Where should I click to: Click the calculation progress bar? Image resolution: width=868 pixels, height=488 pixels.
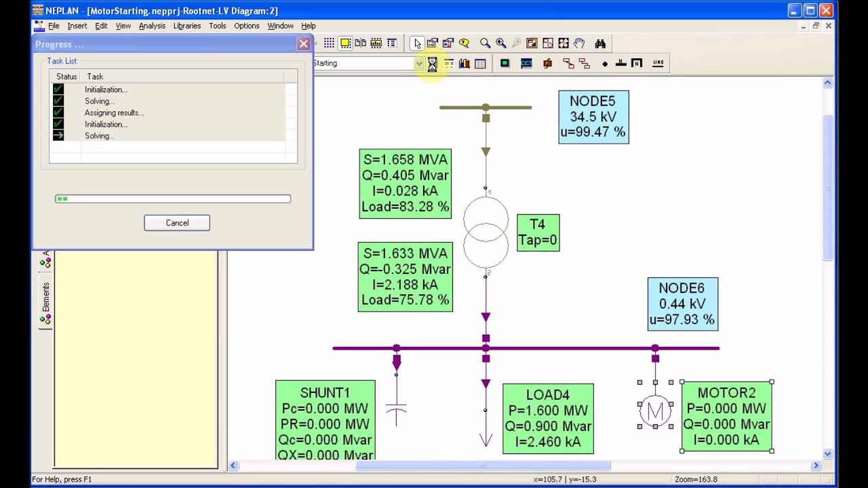pos(173,199)
